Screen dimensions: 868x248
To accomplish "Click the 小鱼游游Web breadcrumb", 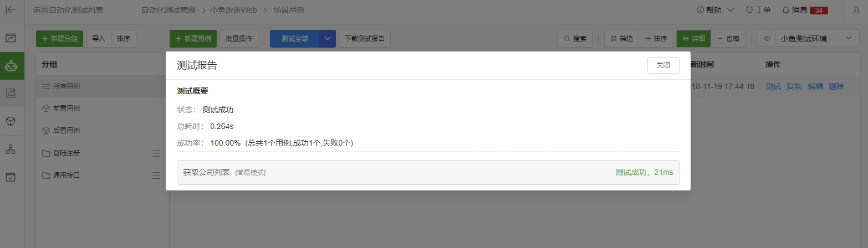I will point(232,10).
